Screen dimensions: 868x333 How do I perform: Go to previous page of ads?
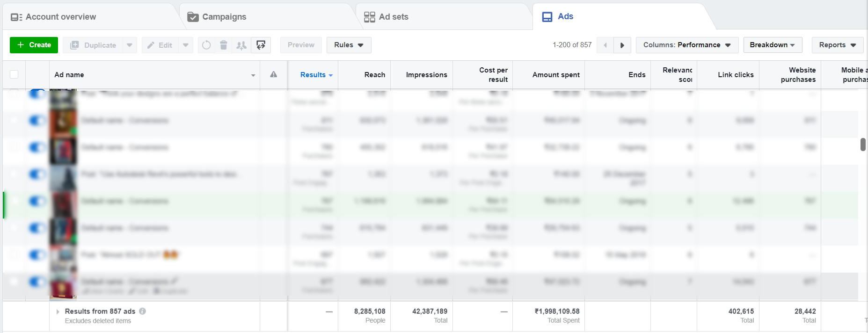tap(605, 45)
